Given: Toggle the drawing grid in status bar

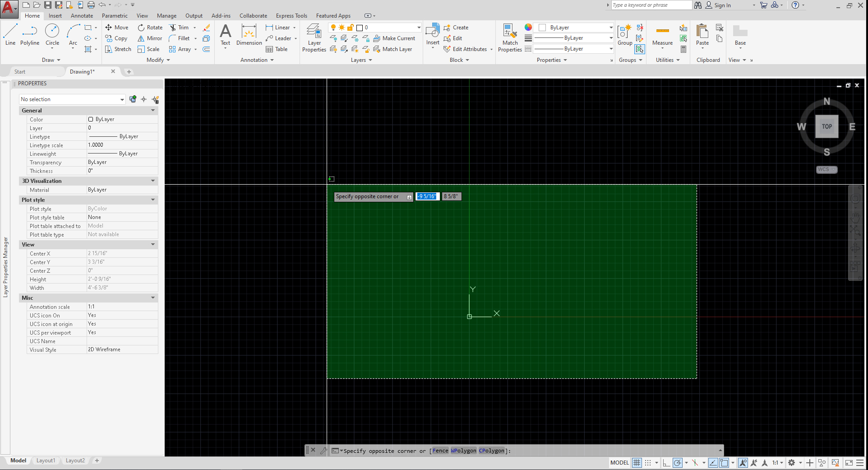Looking at the screenshot, I should [x=637, y=462].
